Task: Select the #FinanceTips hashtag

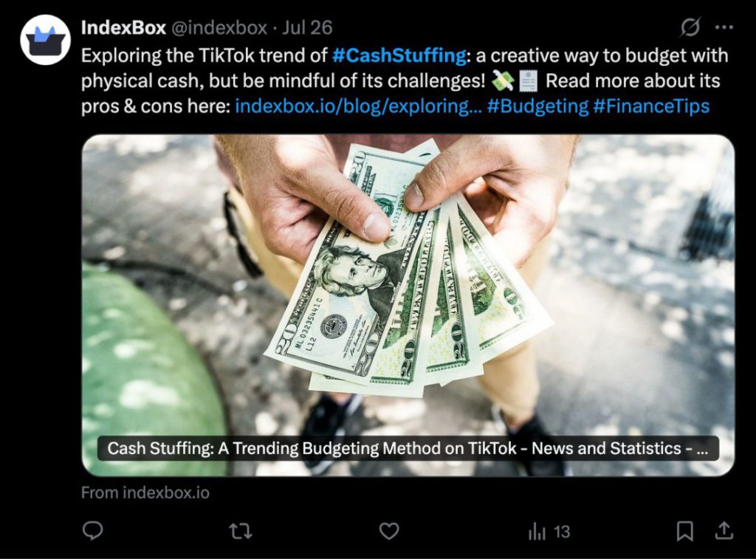Action: tap(651, 106)
